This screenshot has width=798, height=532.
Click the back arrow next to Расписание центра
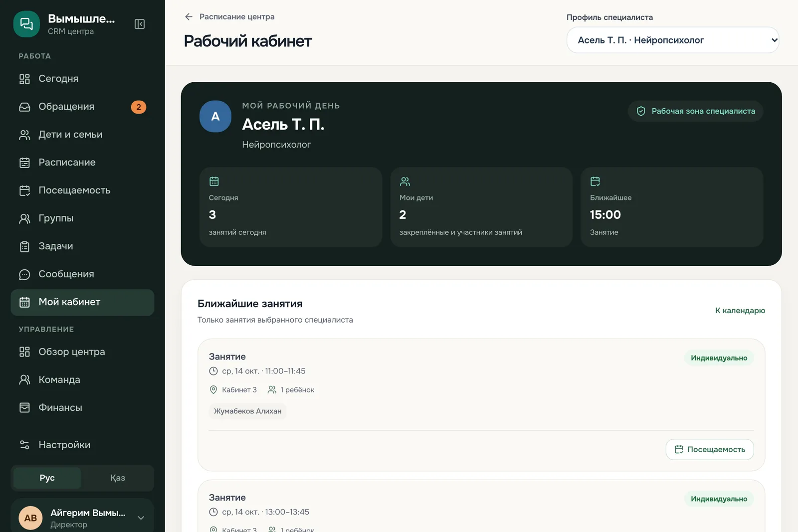pos(189,16)
